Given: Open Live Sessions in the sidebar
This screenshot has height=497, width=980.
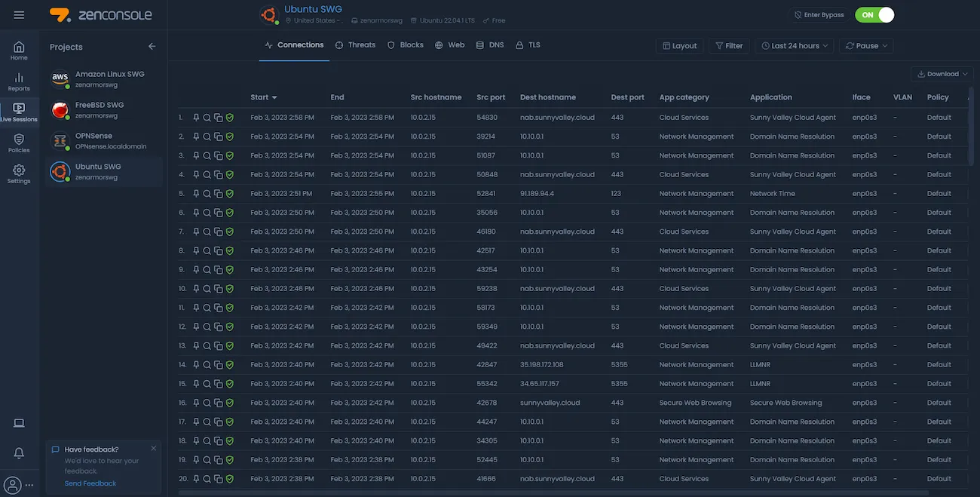Looking at the screenshot, I should pyautogui.click(x=19, y=112).
